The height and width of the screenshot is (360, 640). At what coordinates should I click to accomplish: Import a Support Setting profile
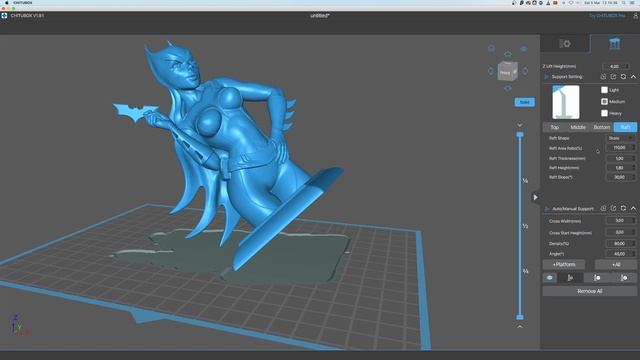pos(603,77)
